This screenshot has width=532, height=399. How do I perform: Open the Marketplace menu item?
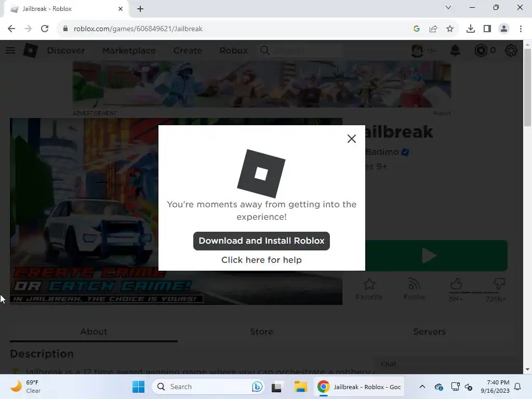click(x=129, y=50)
